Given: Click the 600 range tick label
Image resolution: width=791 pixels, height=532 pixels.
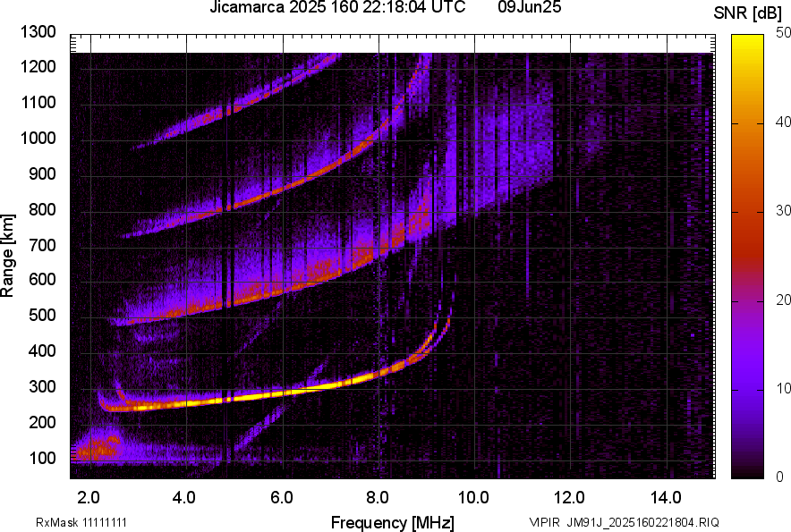Looking at the screenshot, I should (42, 279).
